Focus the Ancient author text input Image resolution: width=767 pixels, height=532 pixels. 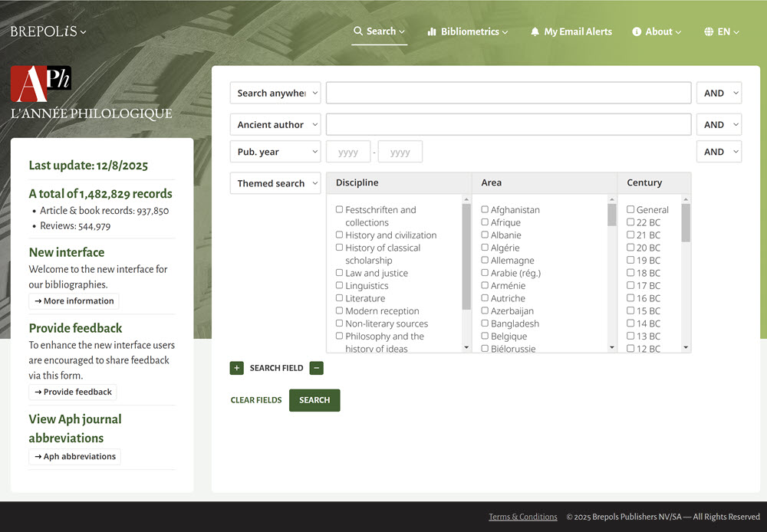[x=508, y=124]
